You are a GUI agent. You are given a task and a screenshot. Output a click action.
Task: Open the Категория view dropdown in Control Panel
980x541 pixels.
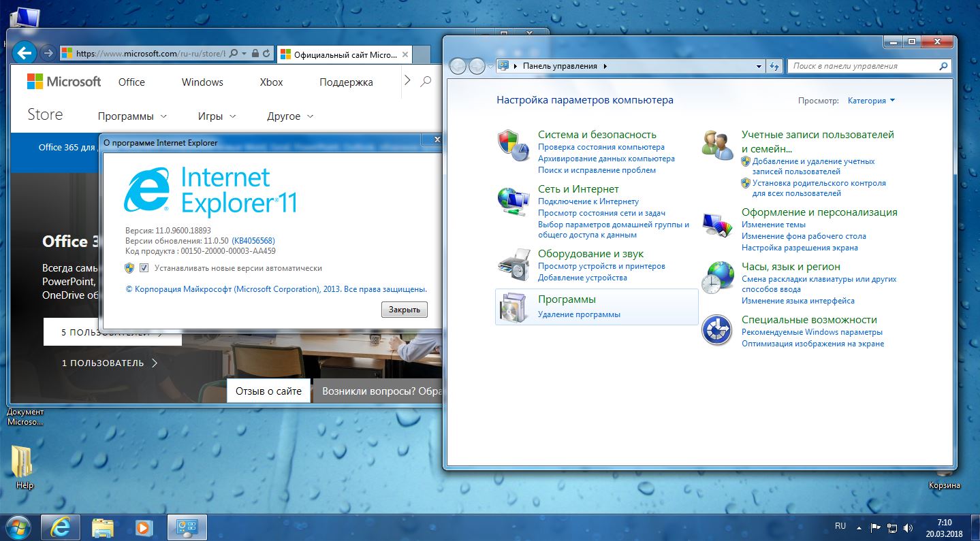click(872, 100)
